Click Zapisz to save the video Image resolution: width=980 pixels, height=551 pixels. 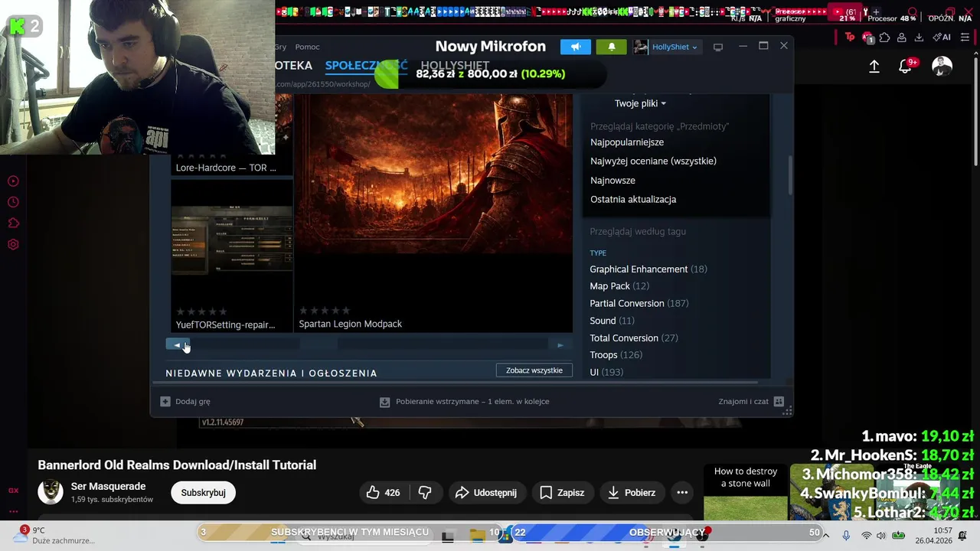pyautogui.click(x=562, y=493)
